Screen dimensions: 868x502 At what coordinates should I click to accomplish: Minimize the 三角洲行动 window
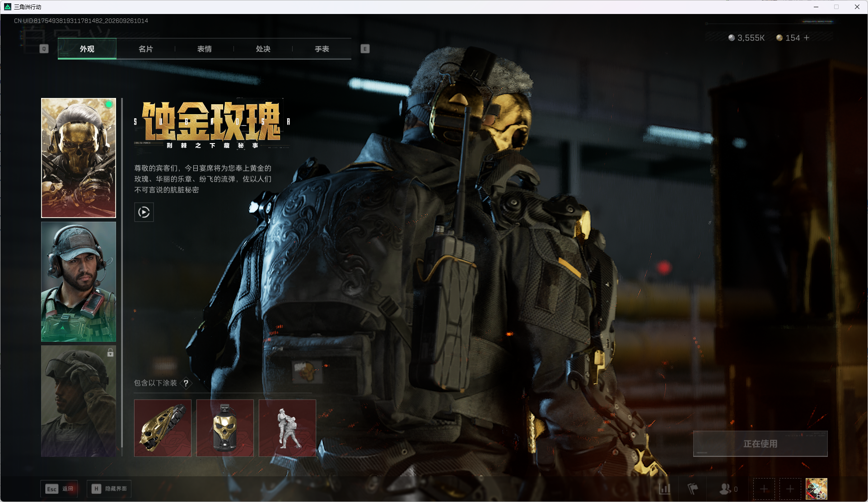tap(816, 7)
